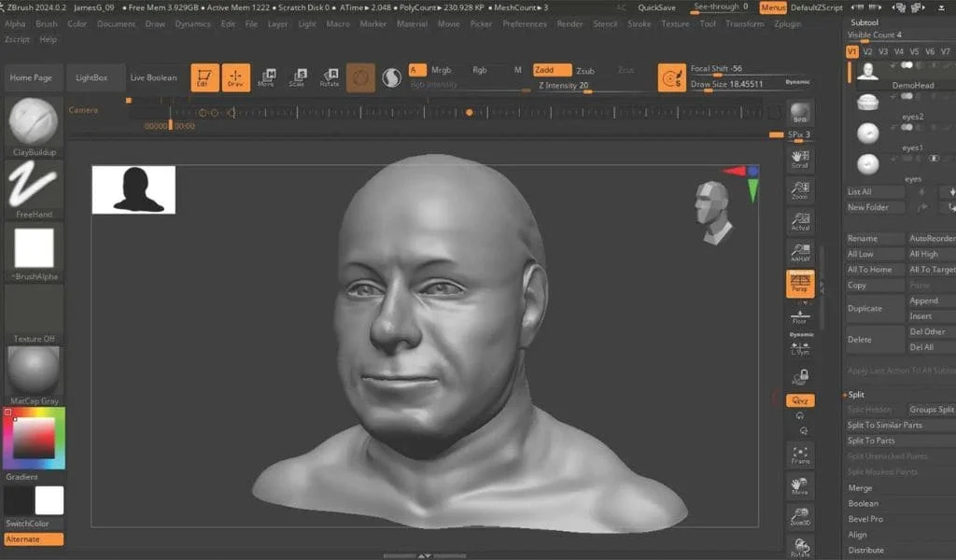
Task: Open the Zplugin menu
Action: 787,23
